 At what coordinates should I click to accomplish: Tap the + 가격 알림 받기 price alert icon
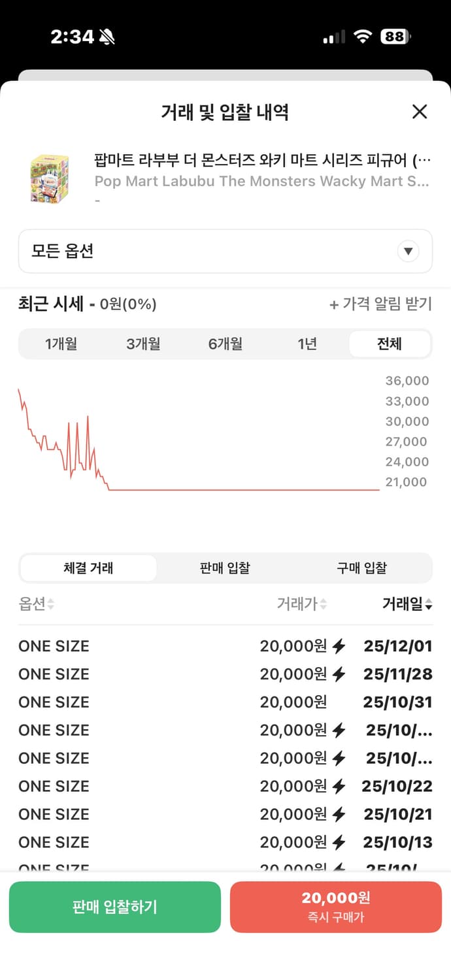click(381, 304)
